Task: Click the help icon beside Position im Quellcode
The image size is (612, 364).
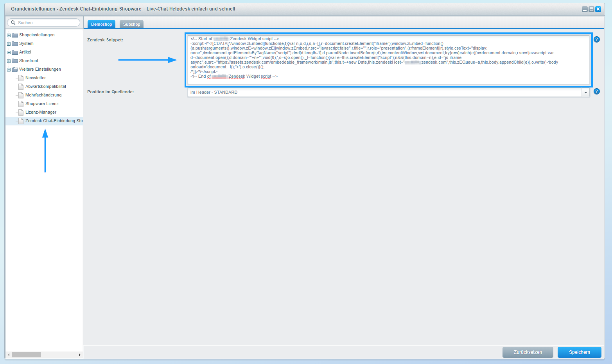Action: [597, 91]
